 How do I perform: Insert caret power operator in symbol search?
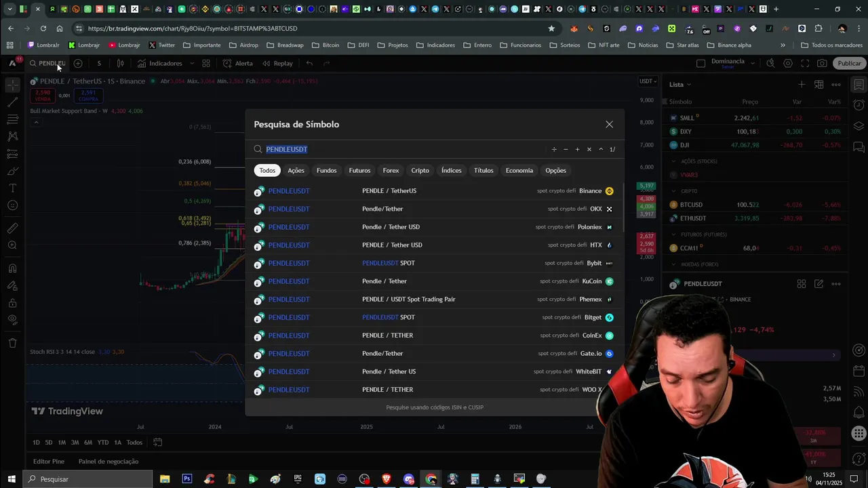600,149
